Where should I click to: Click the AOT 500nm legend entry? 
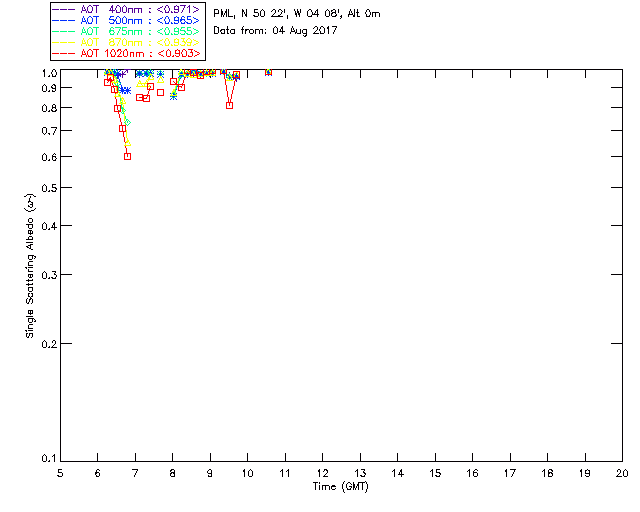[x=126, y=20]
